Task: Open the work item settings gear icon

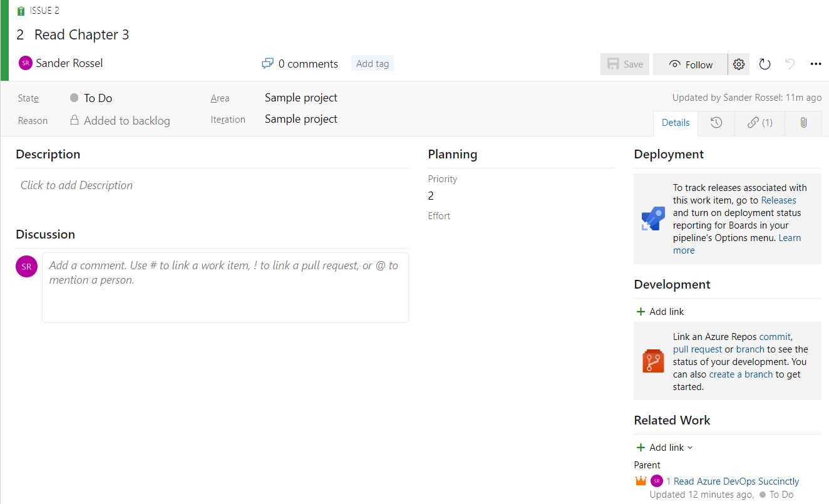Action: tap(738, 64)
